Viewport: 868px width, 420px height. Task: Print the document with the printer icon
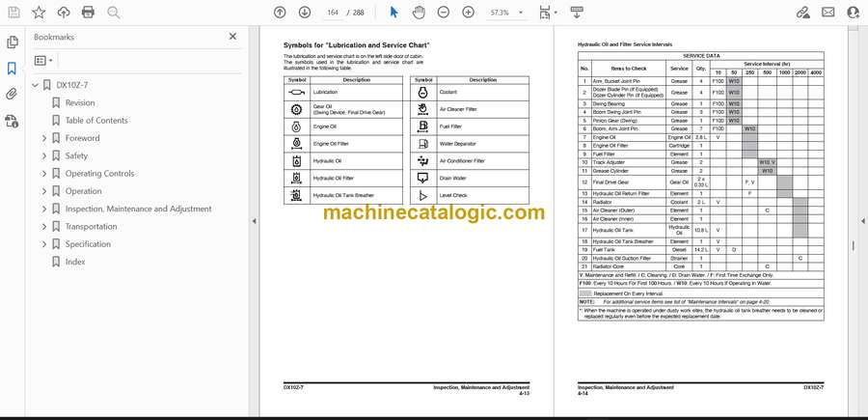click(x=88, y=13)
